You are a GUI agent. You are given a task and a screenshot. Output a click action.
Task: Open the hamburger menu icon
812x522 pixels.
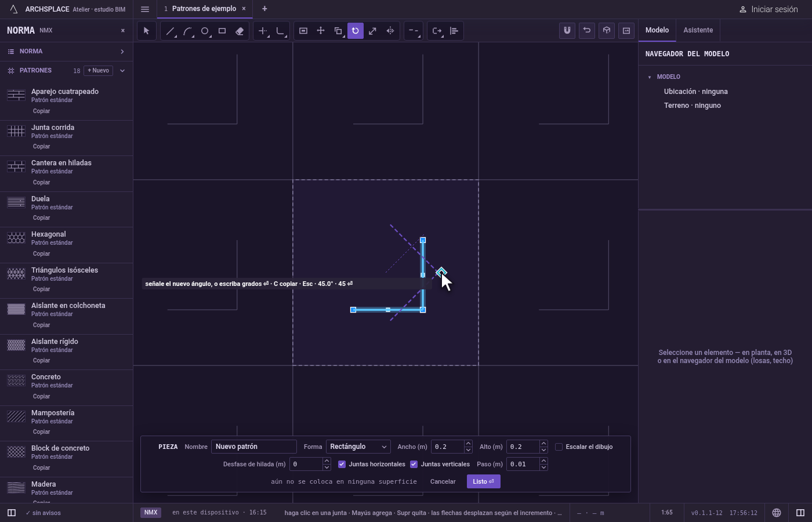(145, 9)
